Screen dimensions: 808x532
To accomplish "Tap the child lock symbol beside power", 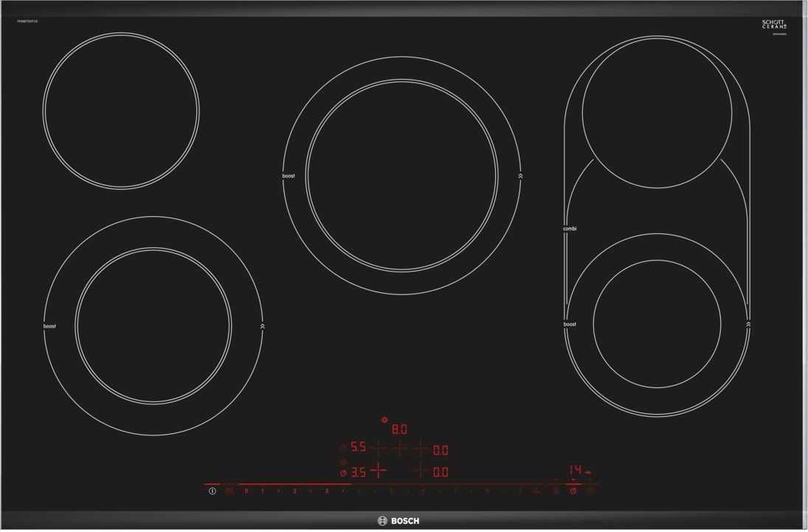I will [229, 491].
